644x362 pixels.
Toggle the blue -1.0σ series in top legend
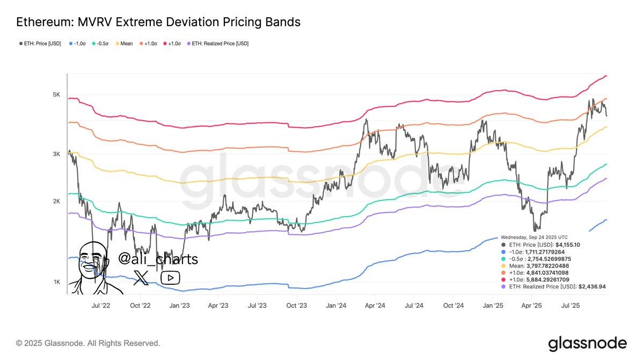pyautogui.click(x=79, y=43)
